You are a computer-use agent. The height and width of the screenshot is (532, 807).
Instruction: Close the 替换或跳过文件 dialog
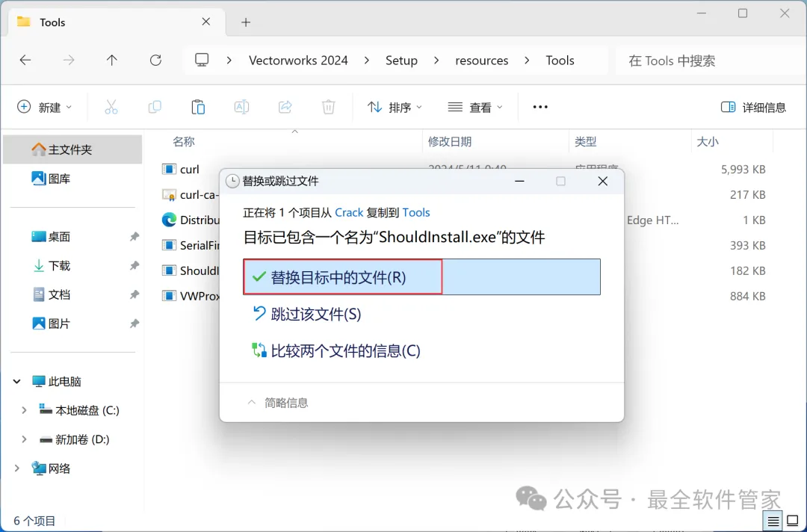click(x=603, y=181)
